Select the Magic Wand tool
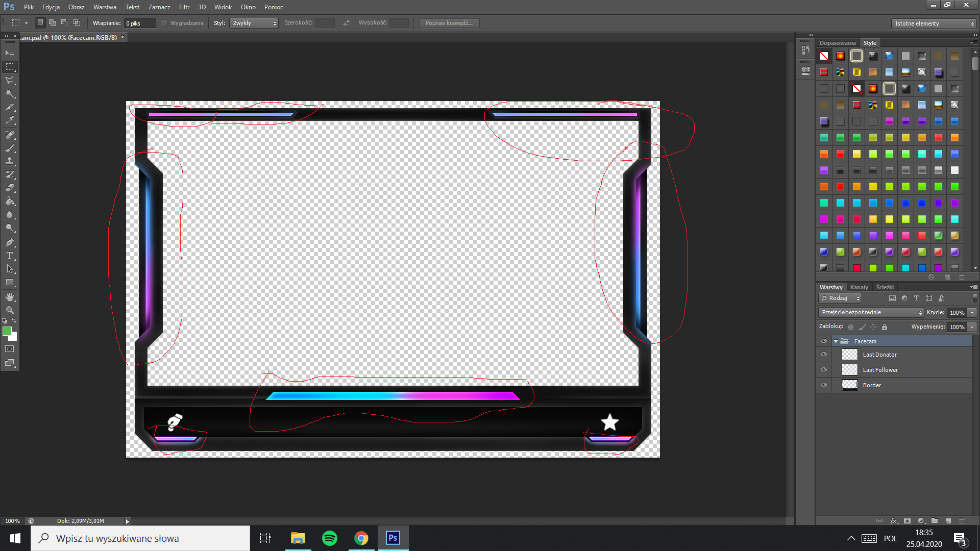 pos(10,93)
